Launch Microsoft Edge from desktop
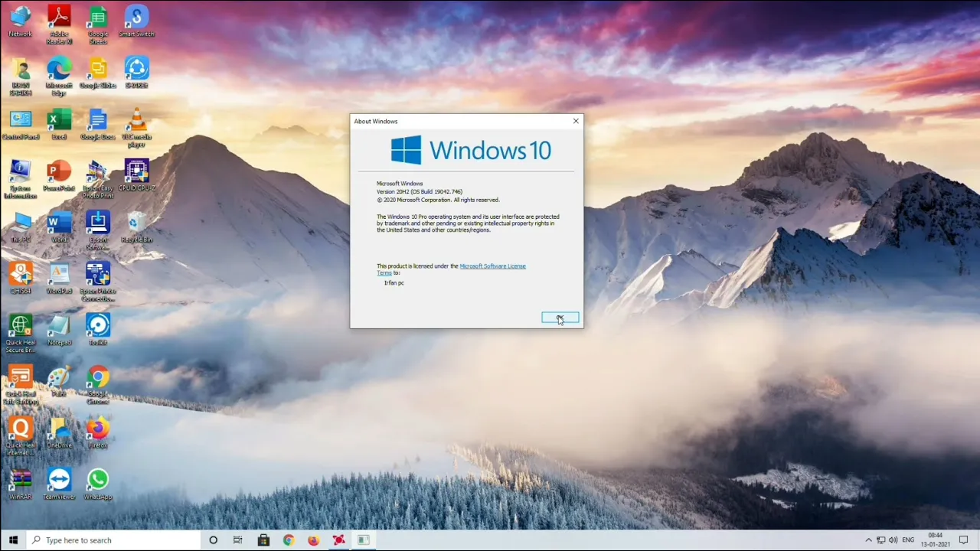Image resolution: width=980 pixels, height=551 pixels. pos(59,77)
